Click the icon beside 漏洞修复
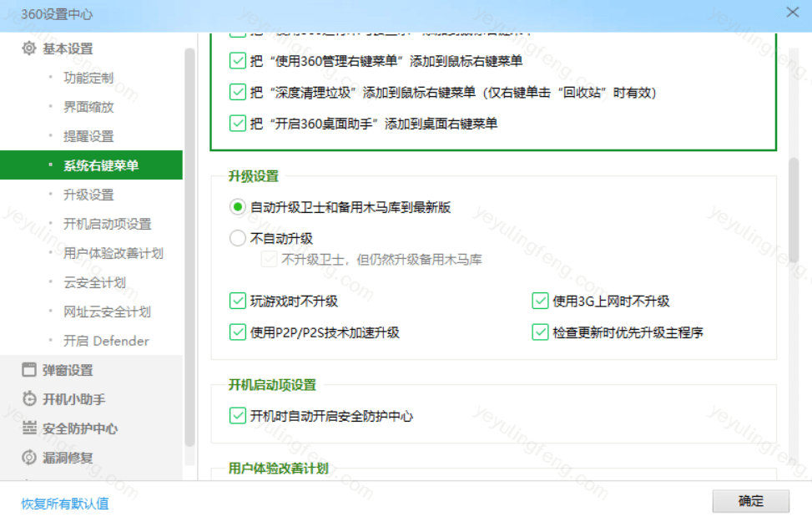Image resolution: width=812 pixels, height=522 pixels. (x=29, y=457)
